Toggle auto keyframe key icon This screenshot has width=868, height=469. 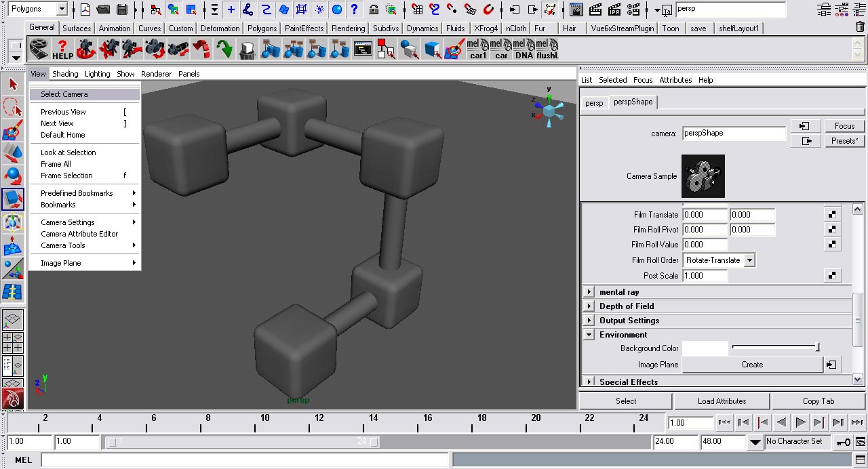(843, 442)
